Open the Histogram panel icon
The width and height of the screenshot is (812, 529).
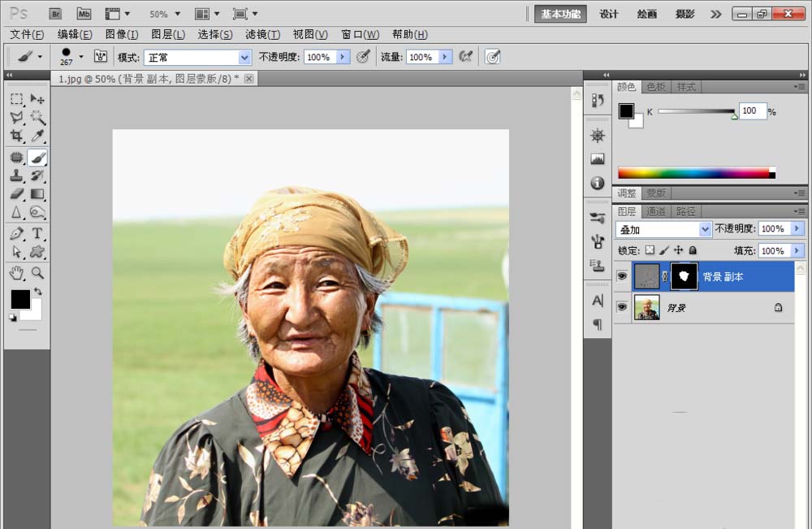pos(598,159)
